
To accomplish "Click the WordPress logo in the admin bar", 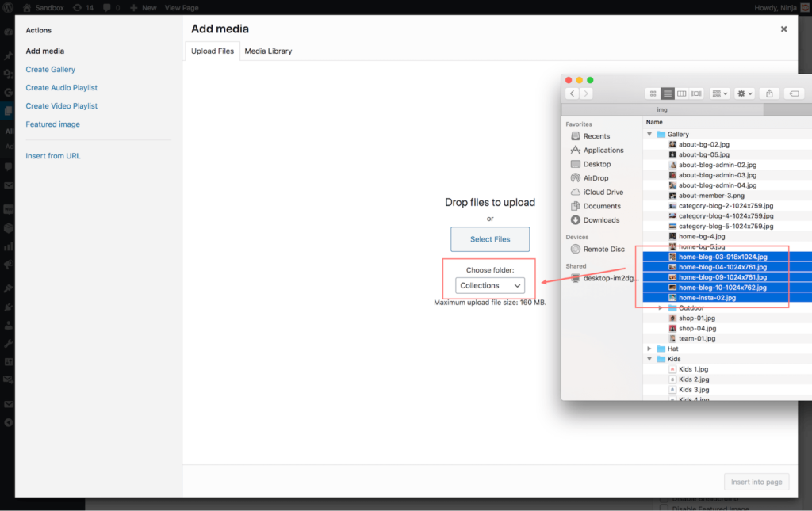I will tap(8, 7).
